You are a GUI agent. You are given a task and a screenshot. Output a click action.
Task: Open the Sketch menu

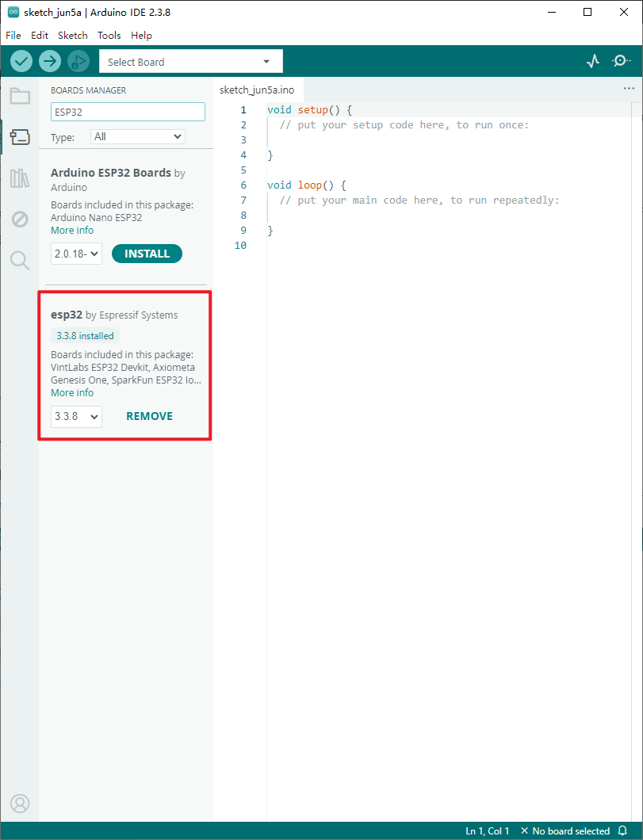click(73, 36)
